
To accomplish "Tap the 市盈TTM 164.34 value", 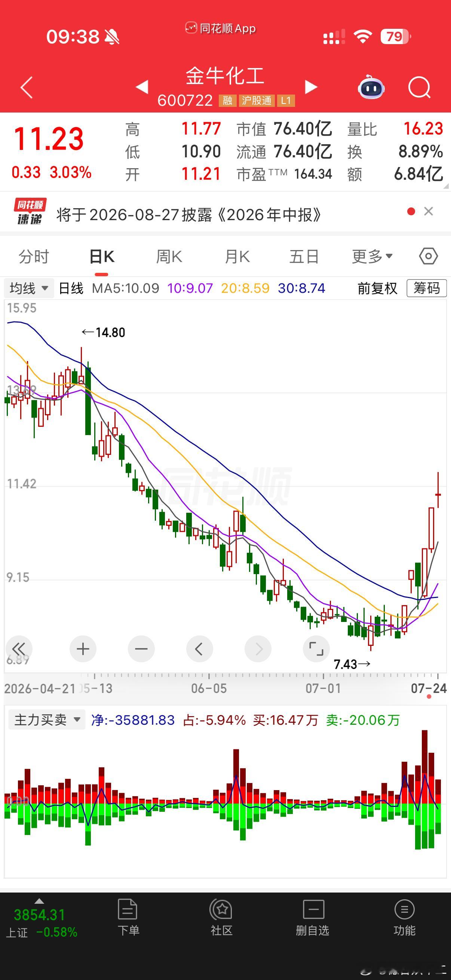I will [313, 174].
